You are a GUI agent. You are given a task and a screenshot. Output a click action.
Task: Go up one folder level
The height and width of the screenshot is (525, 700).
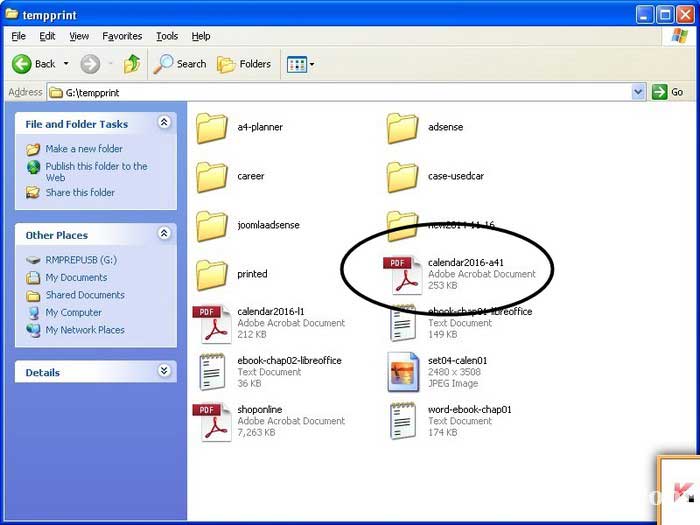[x=132, y=64]
